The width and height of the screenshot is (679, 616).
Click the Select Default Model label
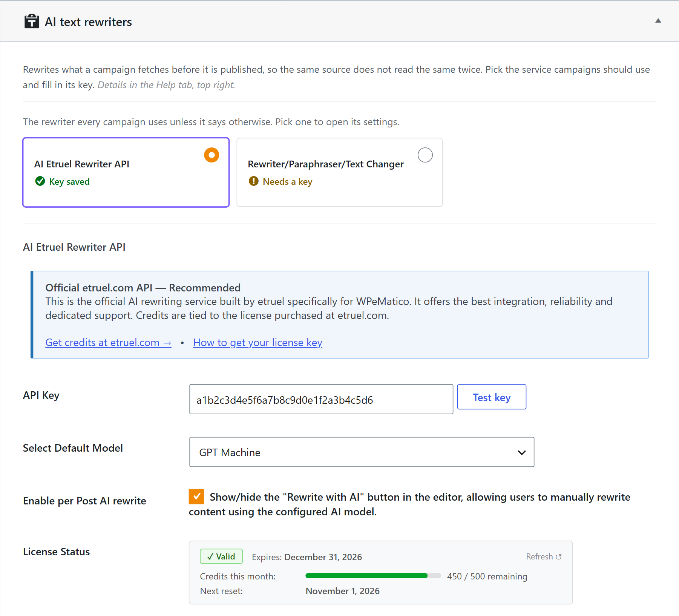73,448
